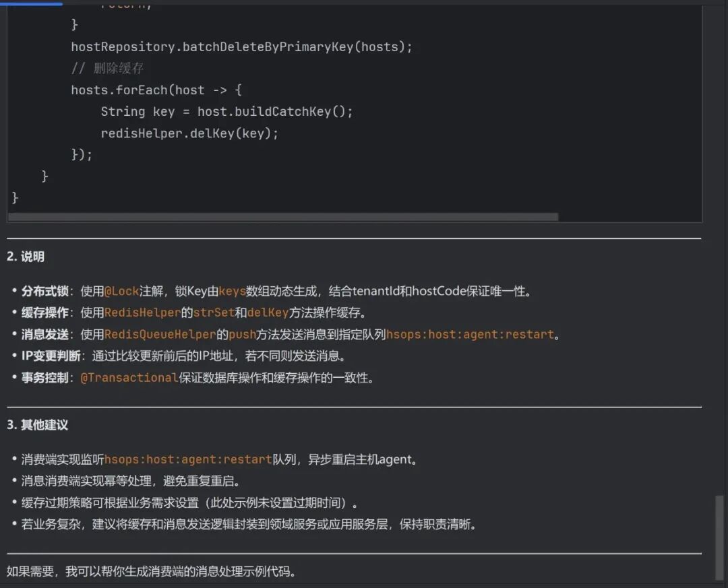Click the orange keys inline code

click(x=232, y=292)
